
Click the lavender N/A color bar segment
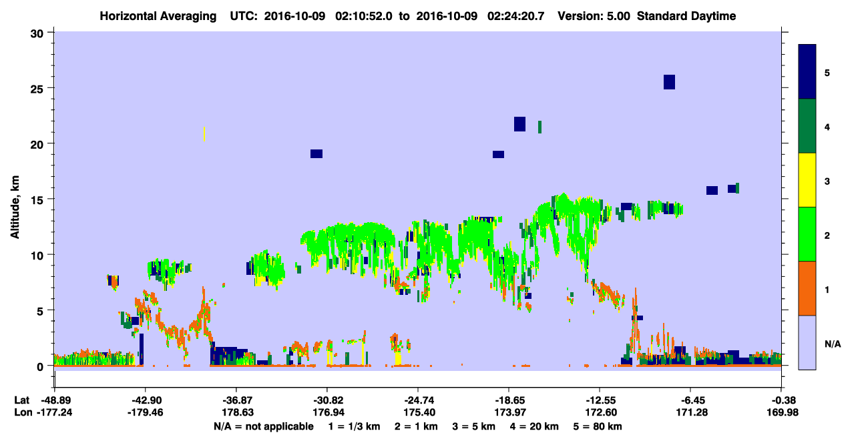pos(807,342)
